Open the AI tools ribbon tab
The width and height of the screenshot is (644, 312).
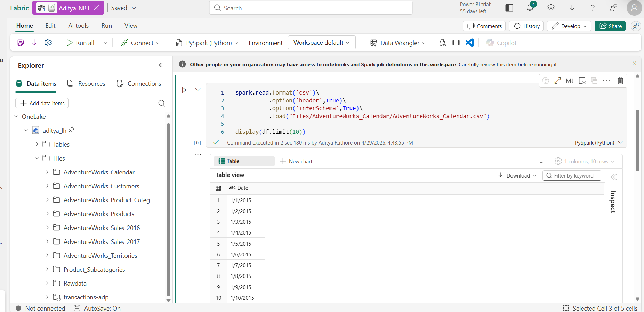point(78,26)
